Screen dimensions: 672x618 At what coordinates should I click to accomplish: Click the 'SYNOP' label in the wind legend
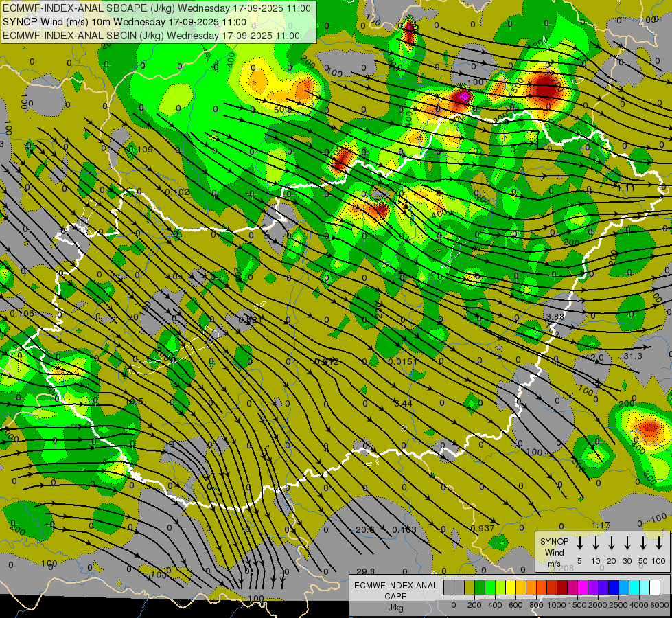(554, 541)
